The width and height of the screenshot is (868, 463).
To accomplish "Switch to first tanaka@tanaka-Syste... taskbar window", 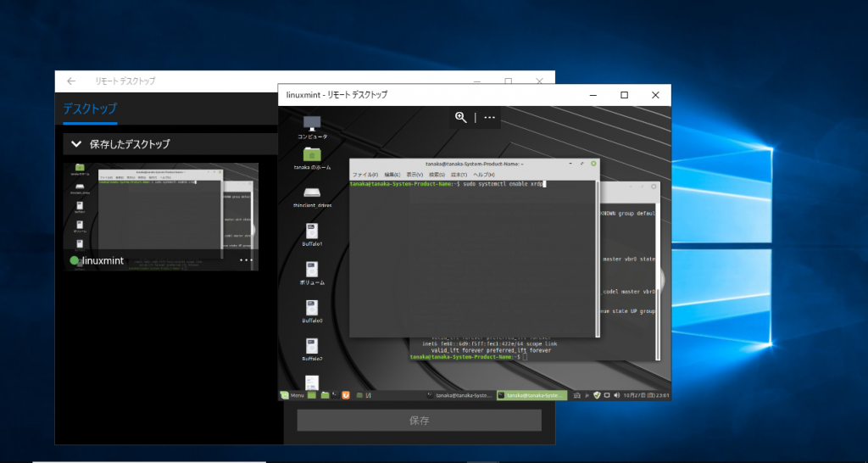I will [x=459, y=395].
